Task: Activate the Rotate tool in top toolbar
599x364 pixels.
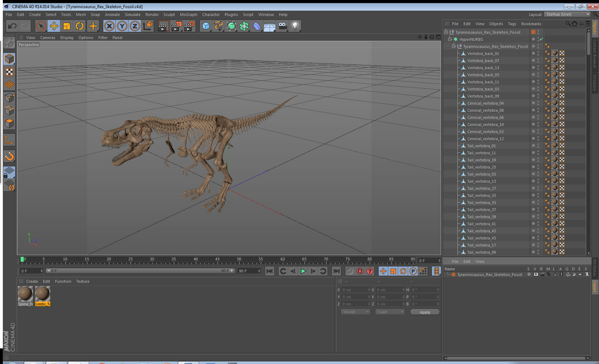Action: pyautogui.click(x=79, y=26)
